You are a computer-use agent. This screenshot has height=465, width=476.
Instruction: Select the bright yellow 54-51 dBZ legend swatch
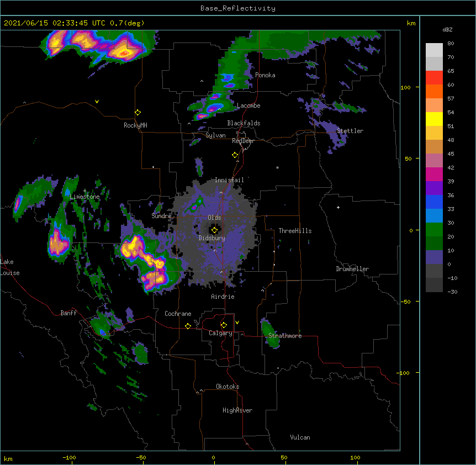434,119
